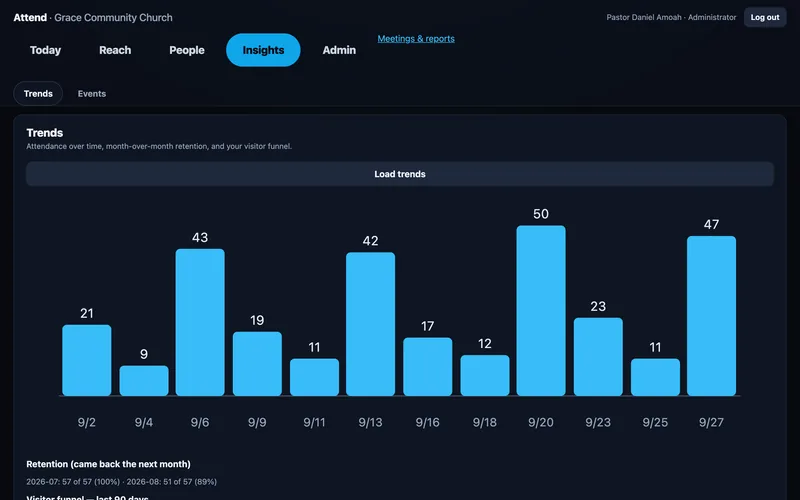
Task: Click the 9/20 axis date label
Action: [541, 422]
